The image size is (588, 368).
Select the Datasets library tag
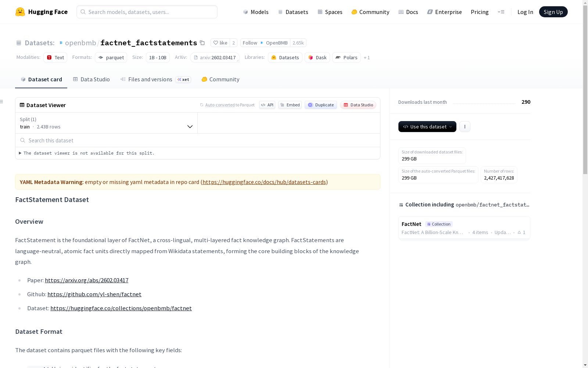point(285,57)
